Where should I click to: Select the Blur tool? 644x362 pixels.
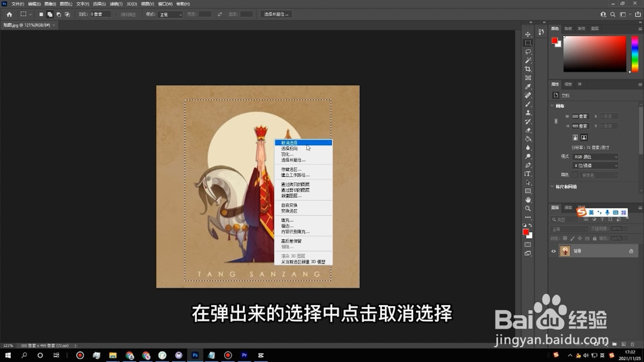tap(528, 148)
